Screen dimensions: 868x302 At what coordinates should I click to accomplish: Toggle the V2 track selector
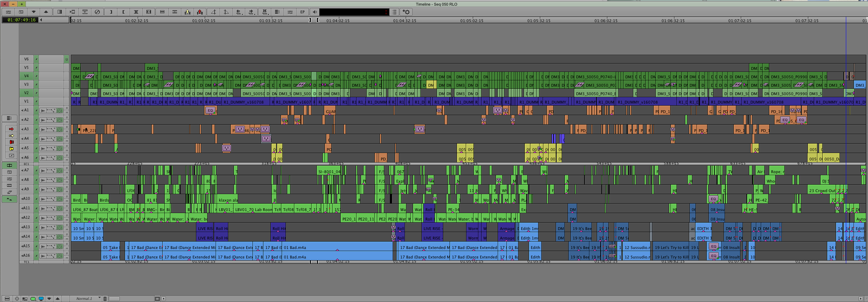click(26, 93)
